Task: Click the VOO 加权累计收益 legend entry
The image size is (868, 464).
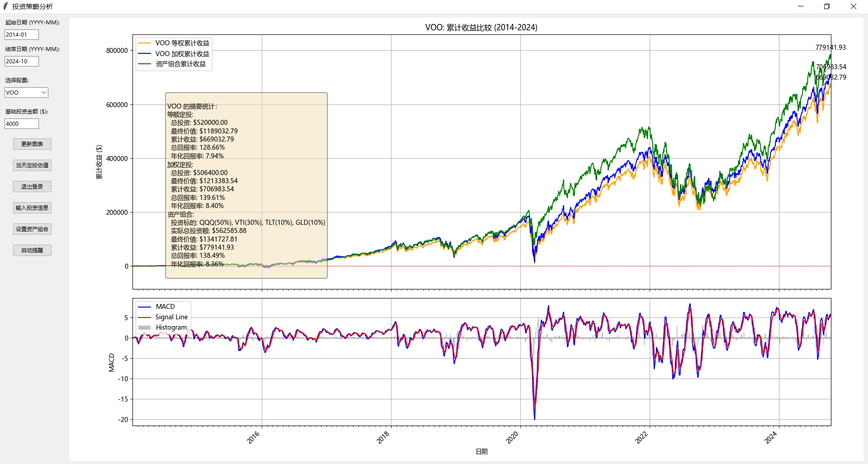Action: pyautogui.click(x=174, y=53)
